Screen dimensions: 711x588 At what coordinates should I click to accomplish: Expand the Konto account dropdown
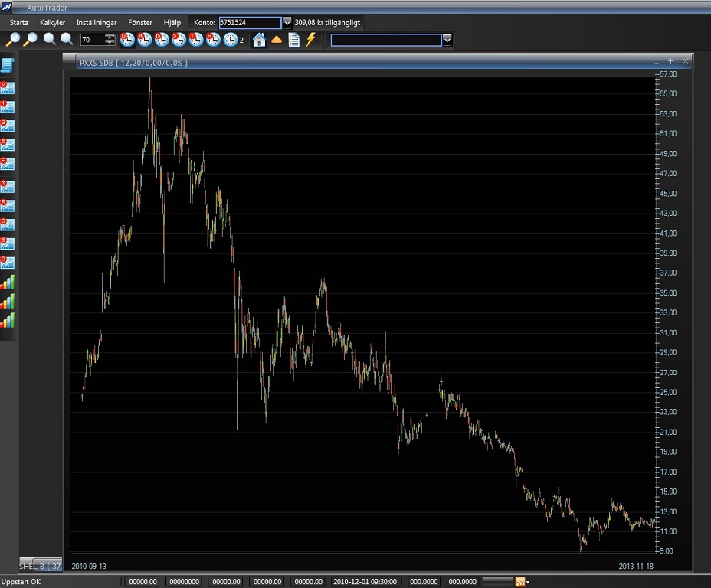click(x=287, y=23)
